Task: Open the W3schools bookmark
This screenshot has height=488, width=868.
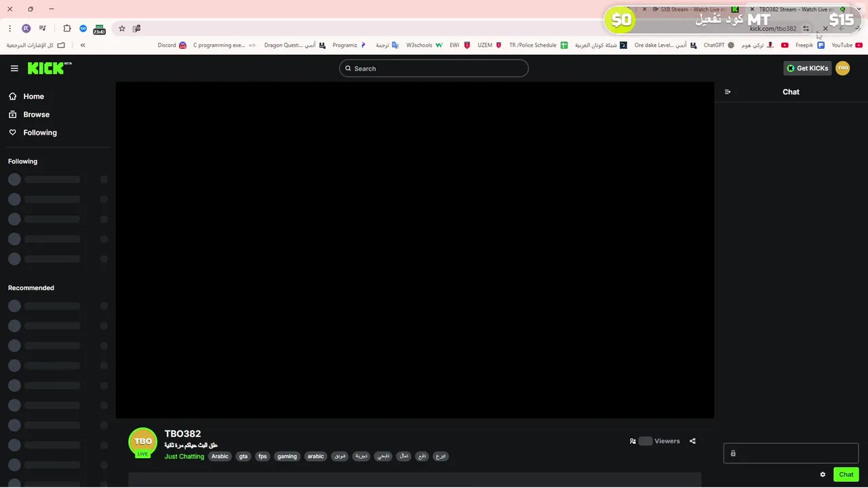Action: [x=425, y=45]
